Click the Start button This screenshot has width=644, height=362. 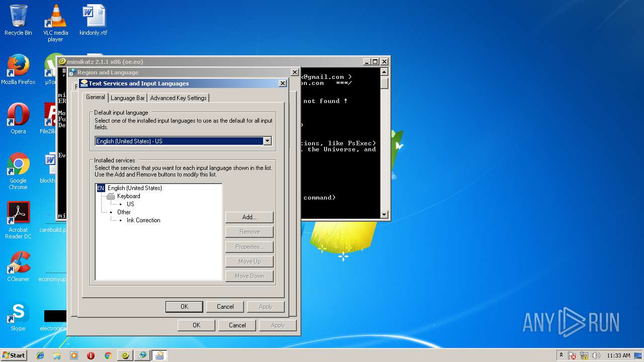tap(14, 355)
